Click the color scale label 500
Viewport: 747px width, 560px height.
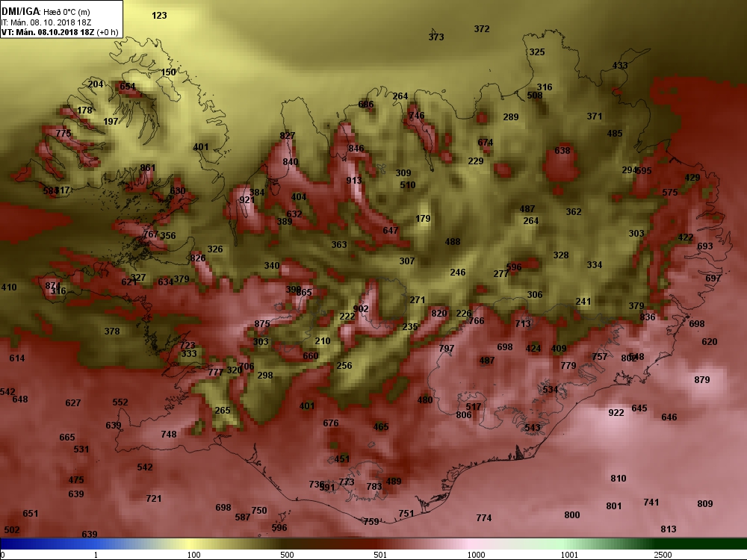coord(287,555)
